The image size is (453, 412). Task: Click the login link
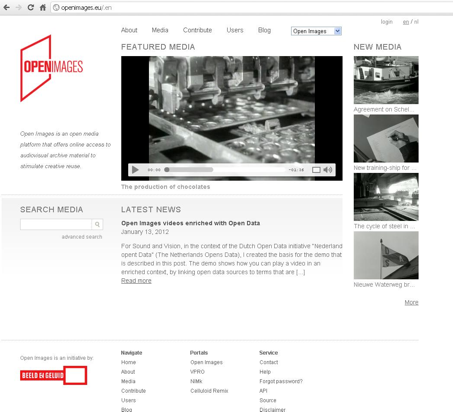pos(387,22)
